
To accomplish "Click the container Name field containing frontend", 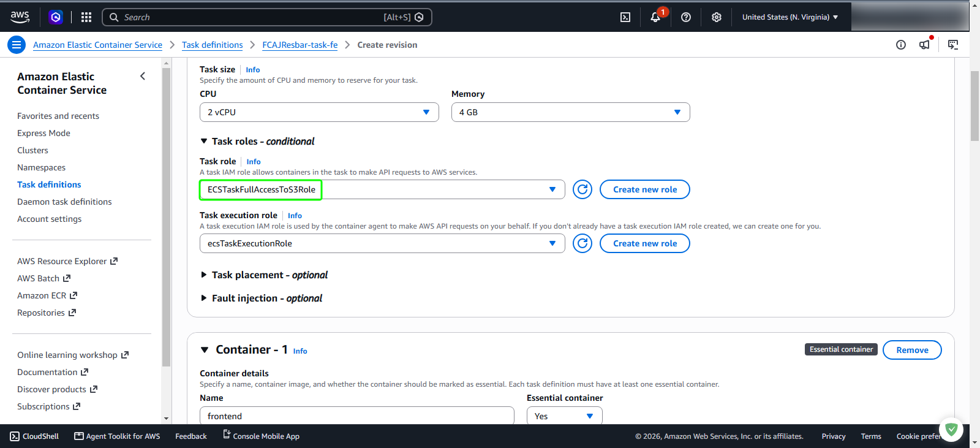I will point(357,416).
